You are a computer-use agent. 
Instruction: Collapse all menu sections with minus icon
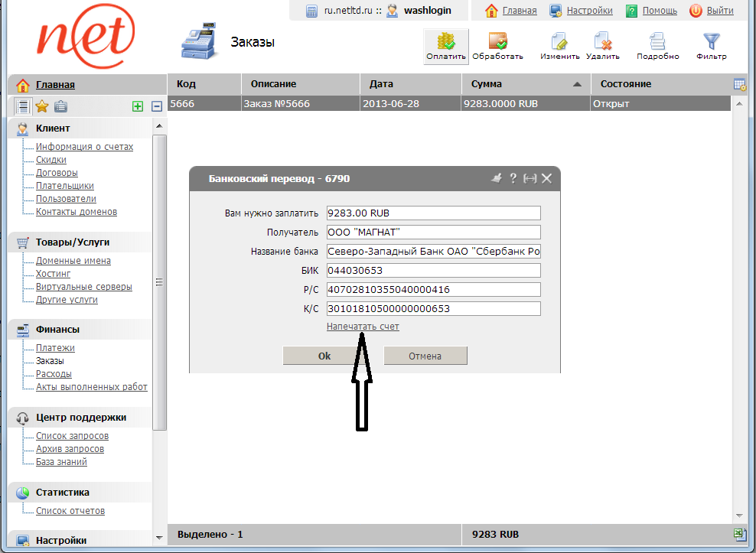pos(157,107)
